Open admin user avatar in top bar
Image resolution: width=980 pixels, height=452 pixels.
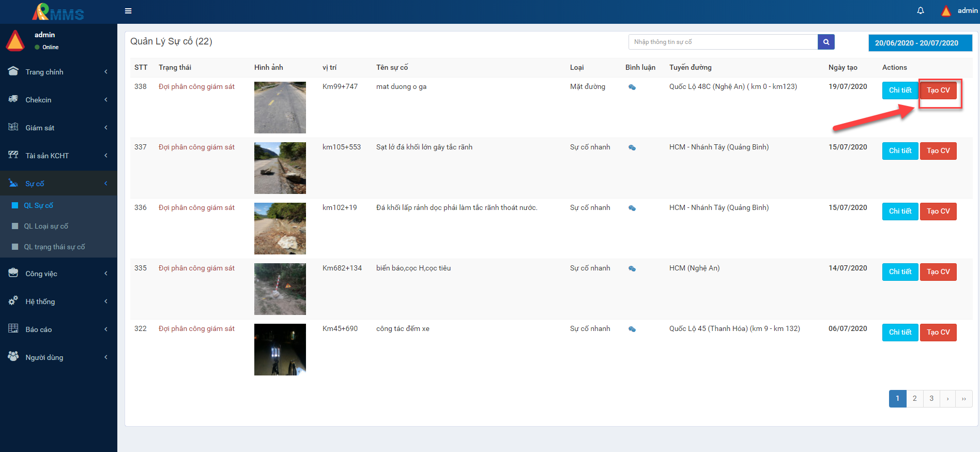(946, 11)
